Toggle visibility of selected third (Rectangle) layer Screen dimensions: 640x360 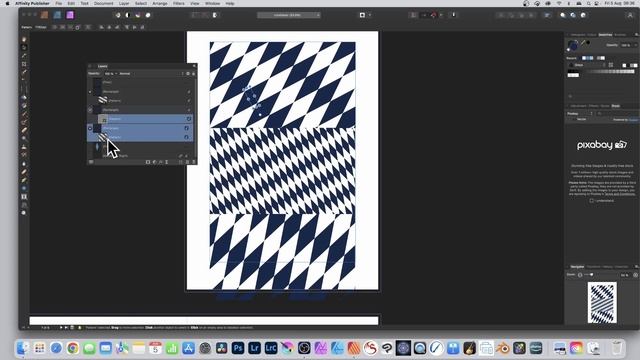coord(187,128)
